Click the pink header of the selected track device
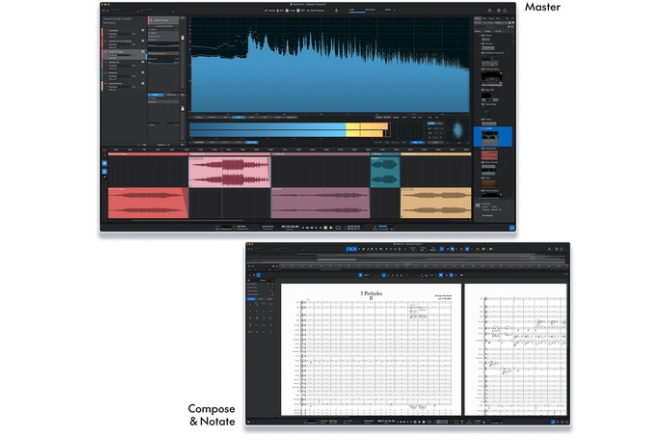 163,20
